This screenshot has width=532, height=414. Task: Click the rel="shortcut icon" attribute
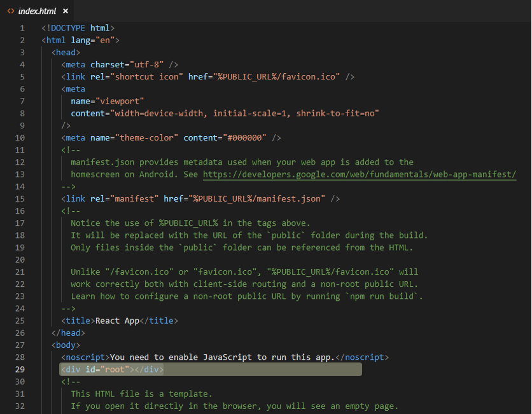(137, 76)
